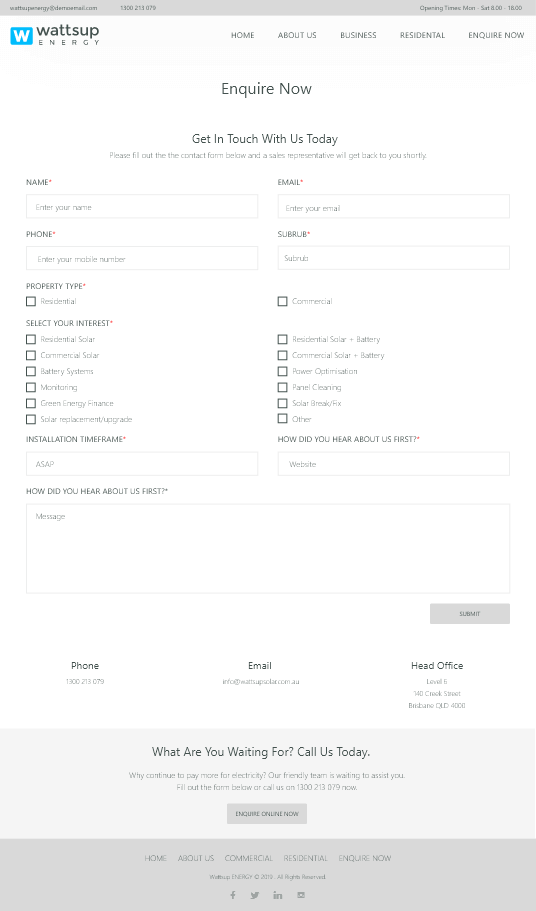Click the footer COMMERCIAL link
Screen dimensions: 536x911
(249, 858)
